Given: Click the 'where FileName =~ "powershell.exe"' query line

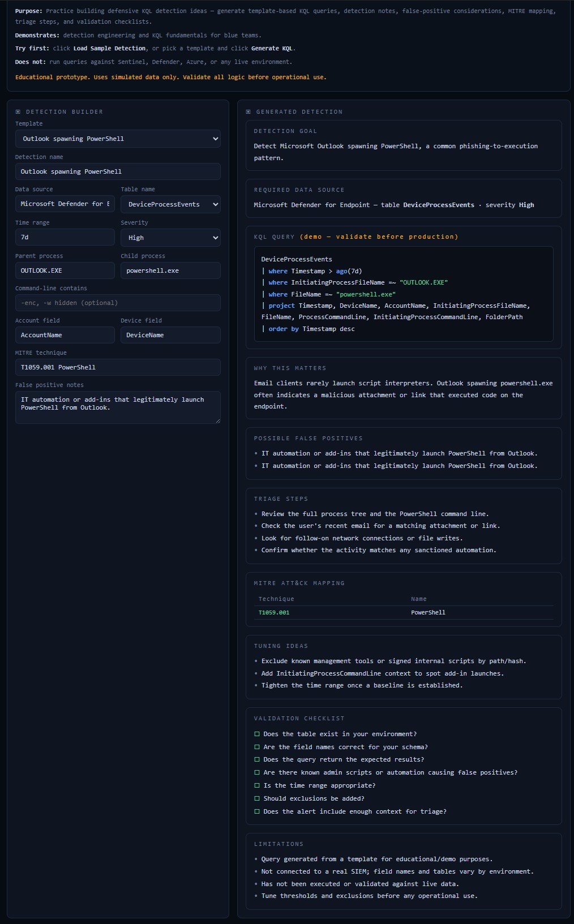Looking at the screenshot, I should 328,294.
